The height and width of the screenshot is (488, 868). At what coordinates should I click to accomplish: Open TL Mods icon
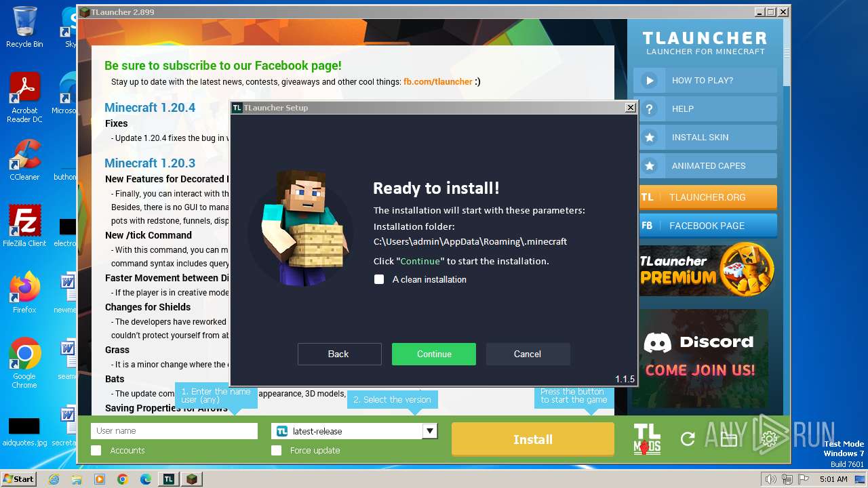(647, 439)
